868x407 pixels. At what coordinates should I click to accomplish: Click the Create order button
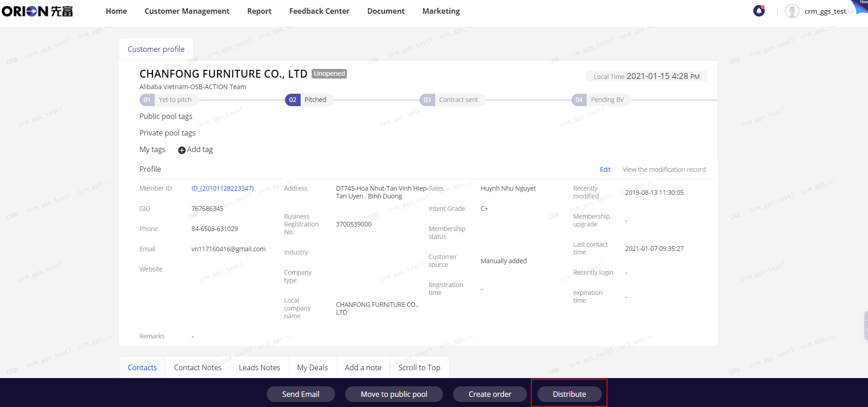[x=490, y=394]
